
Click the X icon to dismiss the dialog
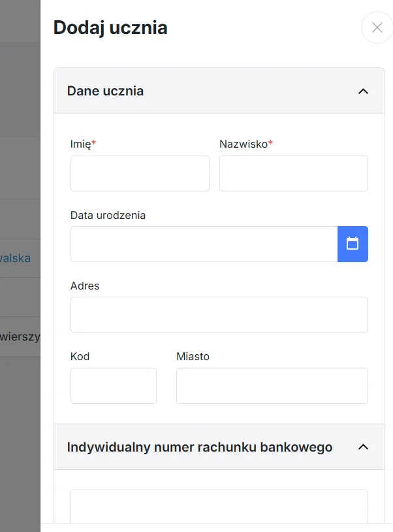[x=377, y=27]
